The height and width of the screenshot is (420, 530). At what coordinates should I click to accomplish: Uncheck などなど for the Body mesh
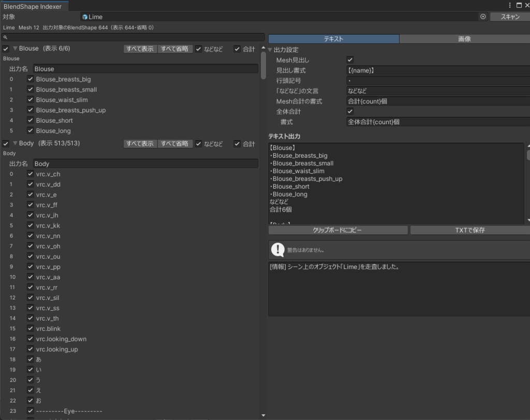[x=198, y=144]
